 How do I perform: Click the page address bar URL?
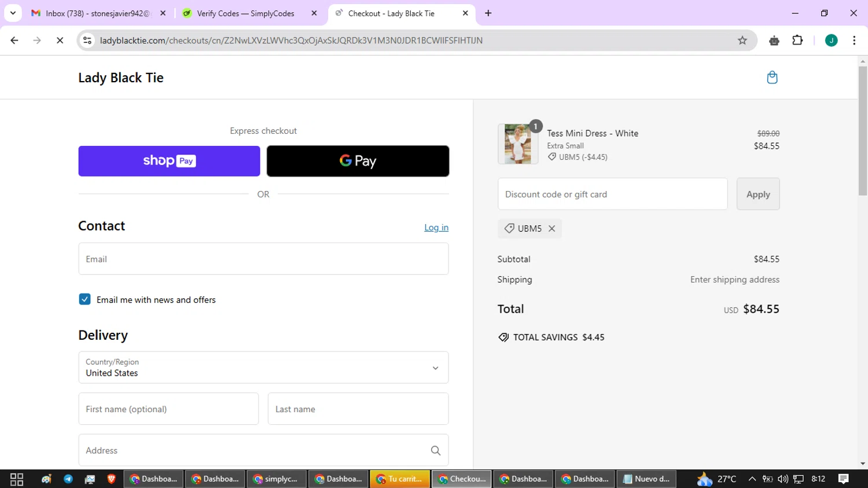click(x=291, y=41)
